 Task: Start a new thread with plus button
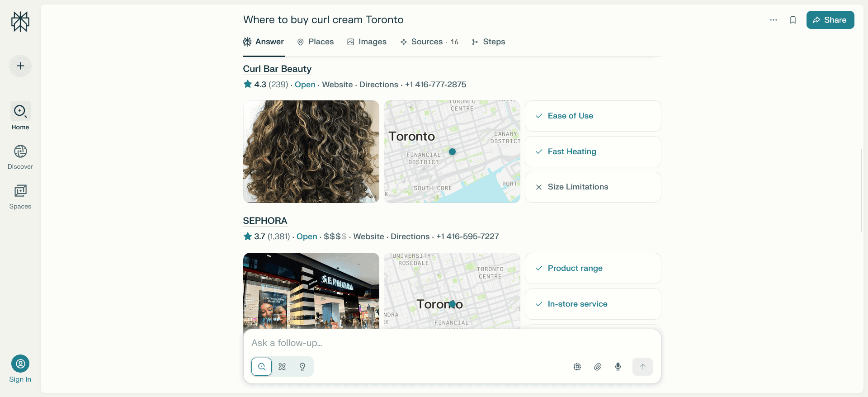20,66
